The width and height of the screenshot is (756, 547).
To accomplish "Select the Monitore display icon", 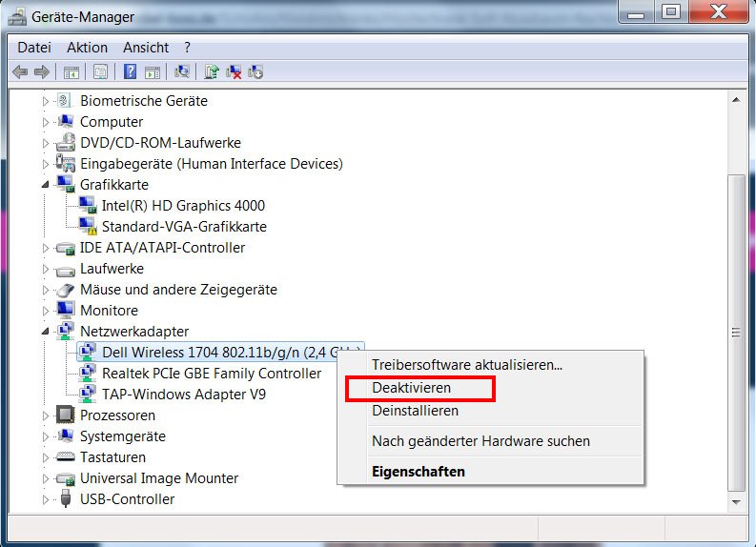I will (65, 311).
